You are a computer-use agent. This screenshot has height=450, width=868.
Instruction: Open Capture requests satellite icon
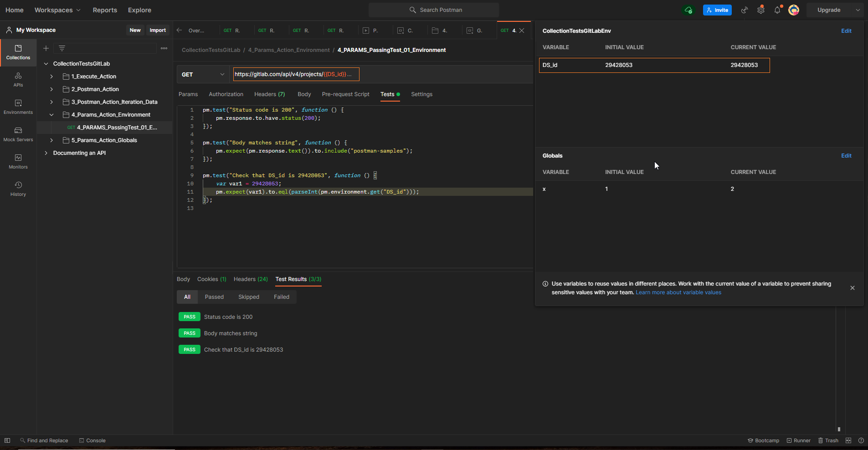[744, 10]
